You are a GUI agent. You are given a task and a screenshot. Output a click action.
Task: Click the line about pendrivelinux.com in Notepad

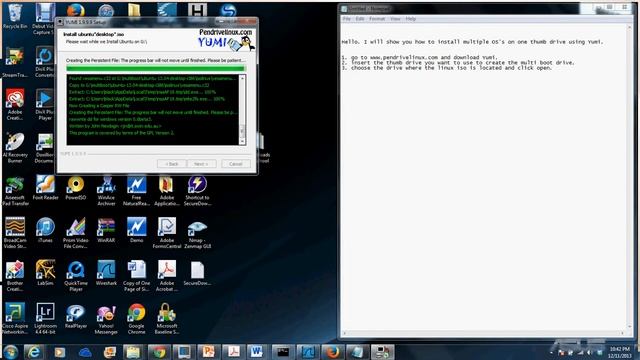(420, 58)
